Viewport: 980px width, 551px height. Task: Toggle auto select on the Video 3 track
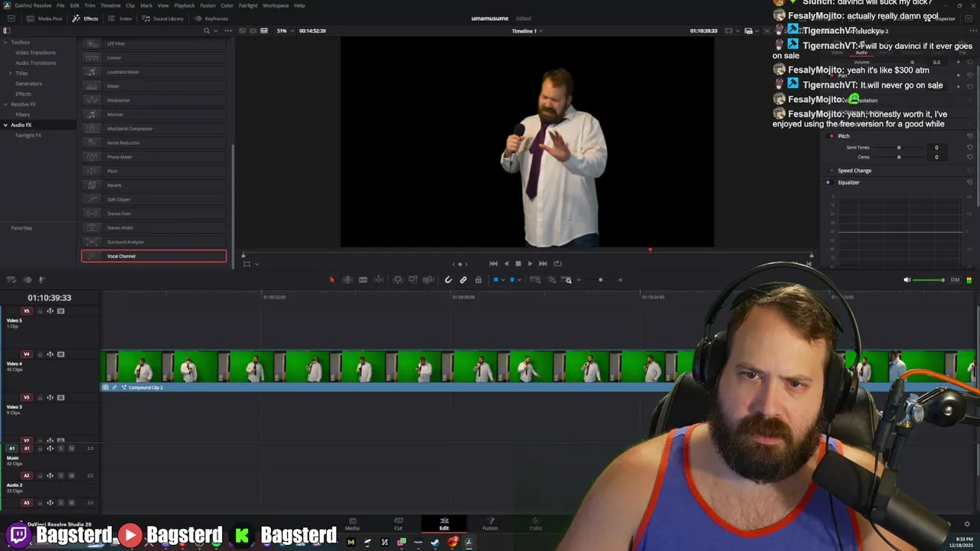click(x=51, y=397)
